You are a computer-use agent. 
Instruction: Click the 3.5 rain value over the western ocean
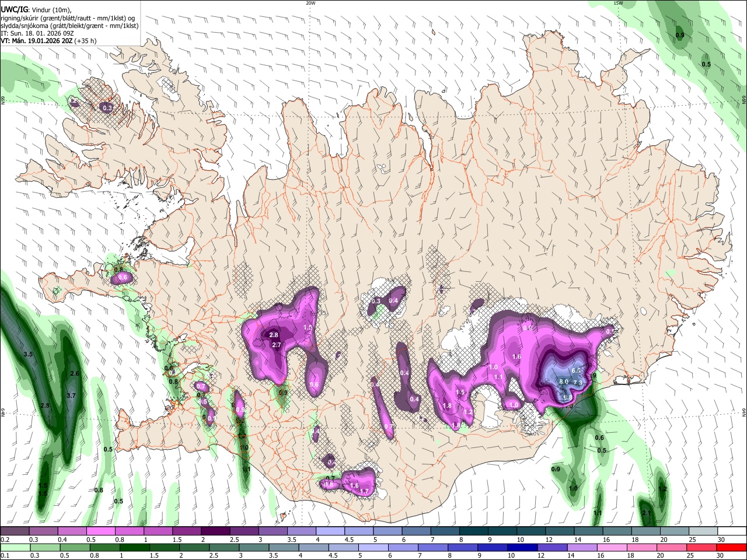27,354
